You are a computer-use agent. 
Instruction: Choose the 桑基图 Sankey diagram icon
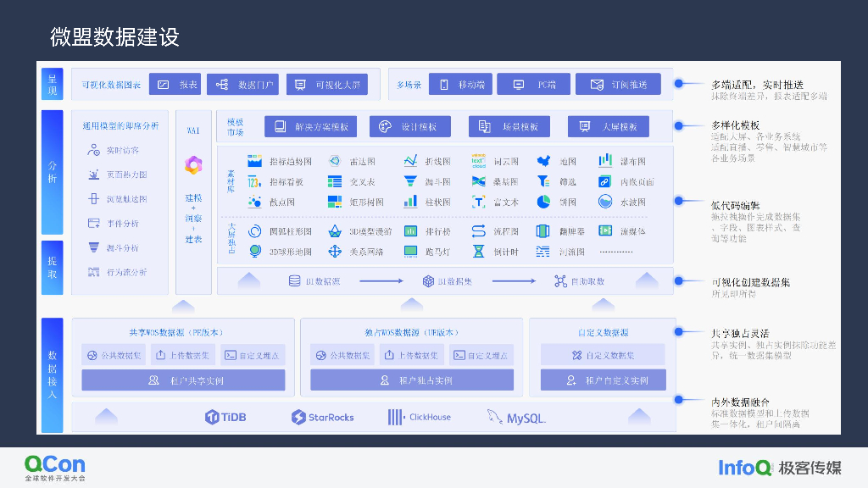[x=478, y=181]
